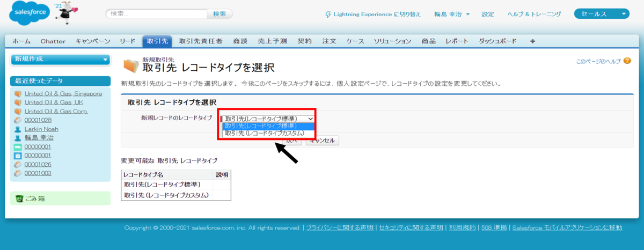644x250 pixels.
Task: Click the 説明 column header
Action: (222, 175)
